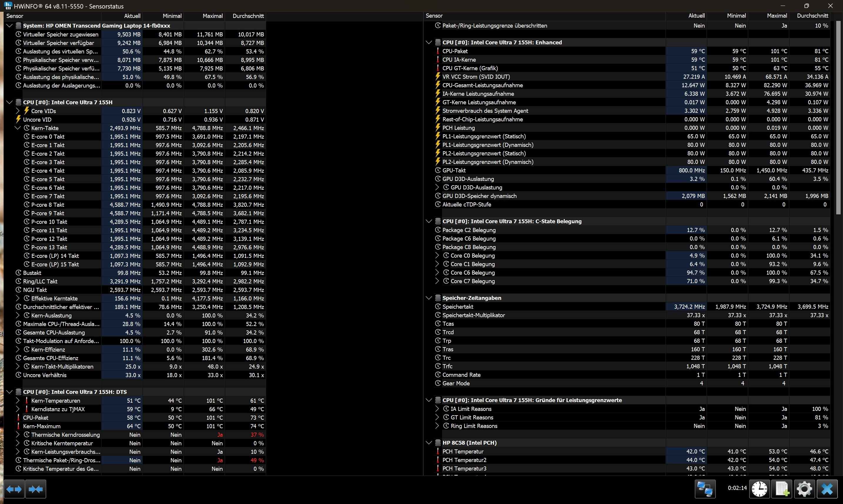Open sensor settings gear icon
843x504 pixels.
click(x=804, y=489)
